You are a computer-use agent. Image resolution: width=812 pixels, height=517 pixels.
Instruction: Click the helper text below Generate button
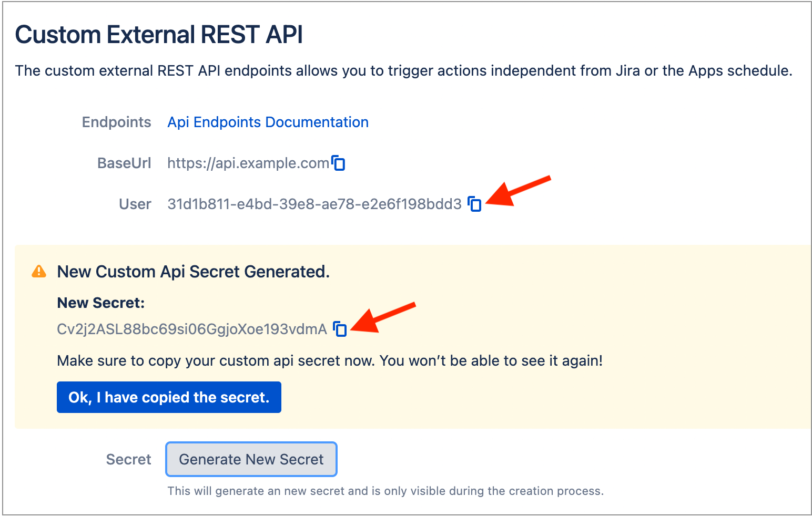click(385, 491)
